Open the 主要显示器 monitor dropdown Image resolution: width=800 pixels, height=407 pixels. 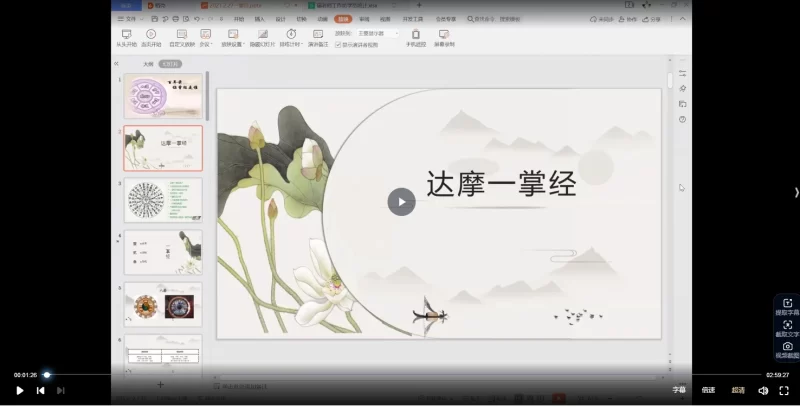tap(377, 33)
